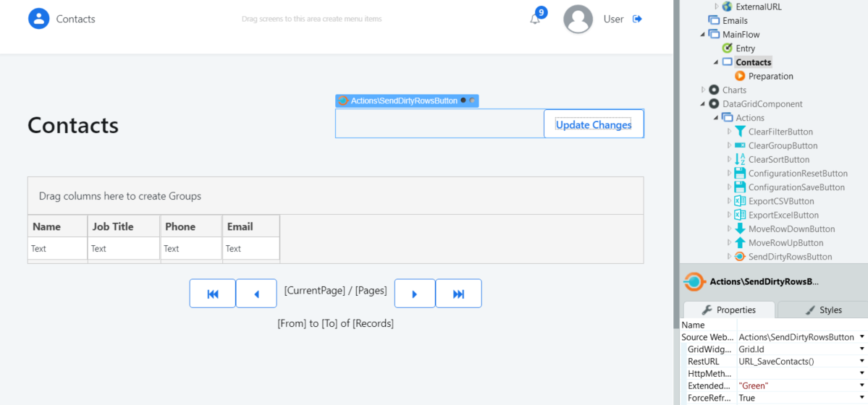Click the widget icon in the canvas selection label
This screenshot has width=868, height=405.
point(343,101)
